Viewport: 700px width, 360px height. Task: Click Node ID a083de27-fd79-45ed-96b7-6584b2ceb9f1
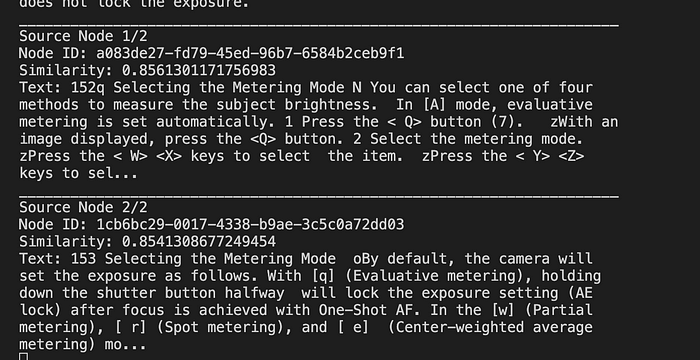(x=250, y=54)
